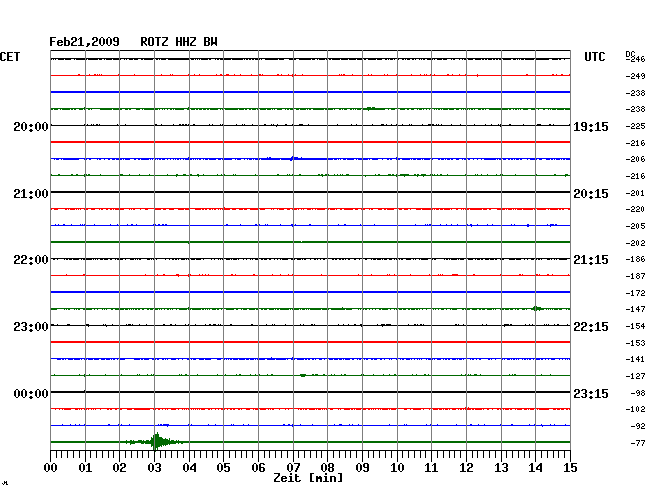Select the 20:00 CET time label
Viewport: 650px width, 494px height.
tap(31, 126)
